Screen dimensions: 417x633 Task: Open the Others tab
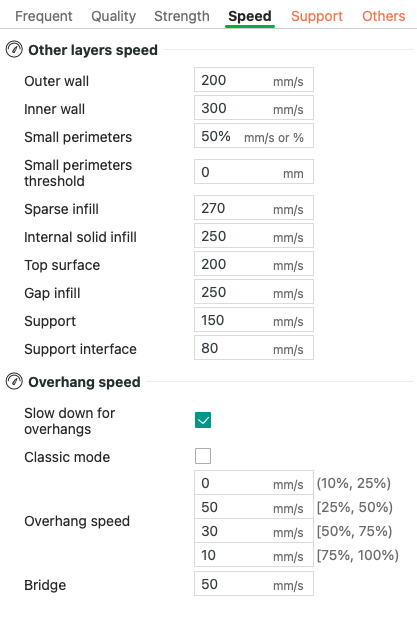pyautogui.click(x=383, y=16)
